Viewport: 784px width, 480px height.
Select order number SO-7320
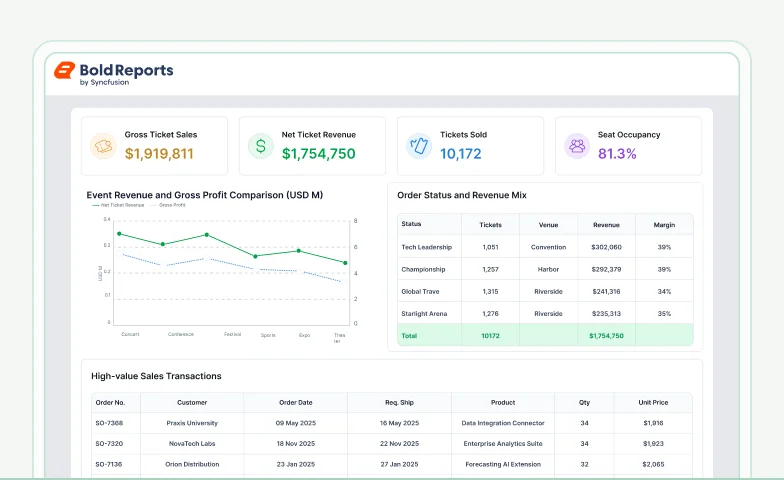click(109, 444)
